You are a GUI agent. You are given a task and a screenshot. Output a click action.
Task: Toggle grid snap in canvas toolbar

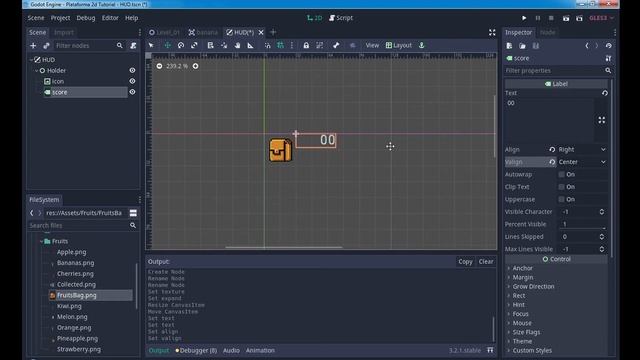[280, 45]
